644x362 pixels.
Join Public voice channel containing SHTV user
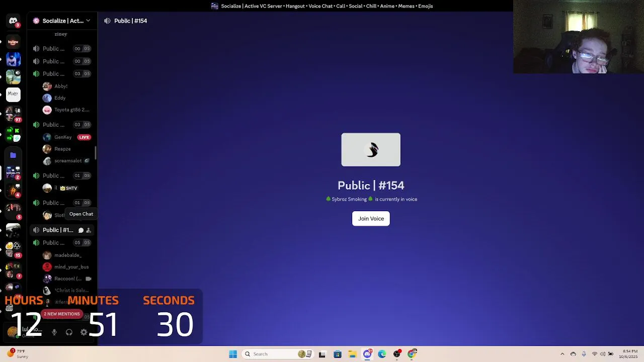62,175
